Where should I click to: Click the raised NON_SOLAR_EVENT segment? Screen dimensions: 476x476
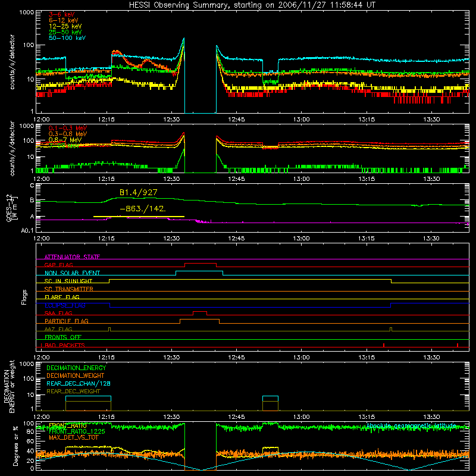coord(199,271)
